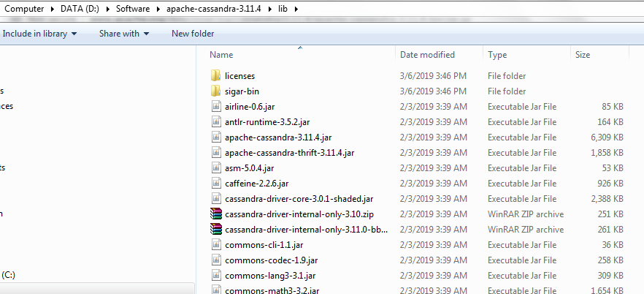Select the (C:) drive in navigation pane
The height and width of the screenshot is (294, 644).
click(8, 275)
